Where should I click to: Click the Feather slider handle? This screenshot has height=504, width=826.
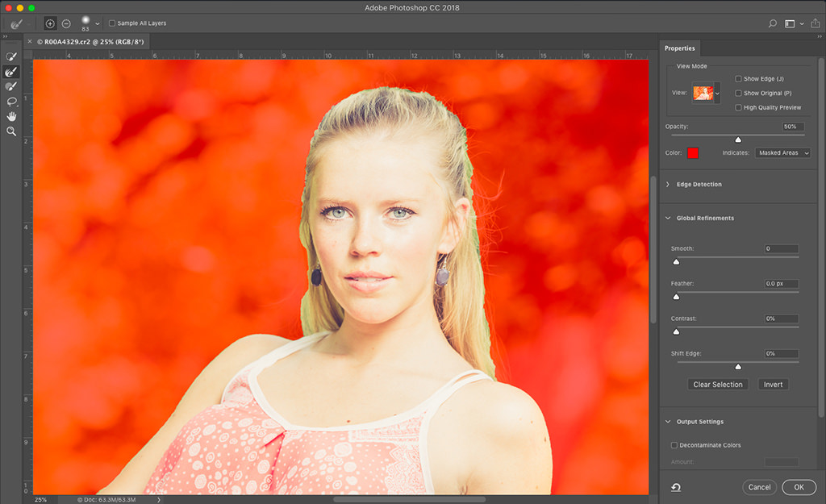(x=677, y=297)
